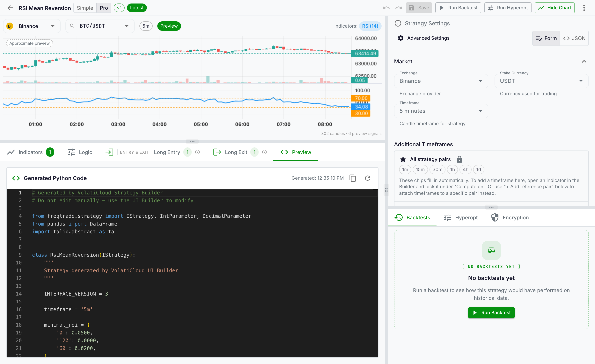Click the Latest version badge

[137, 8]
